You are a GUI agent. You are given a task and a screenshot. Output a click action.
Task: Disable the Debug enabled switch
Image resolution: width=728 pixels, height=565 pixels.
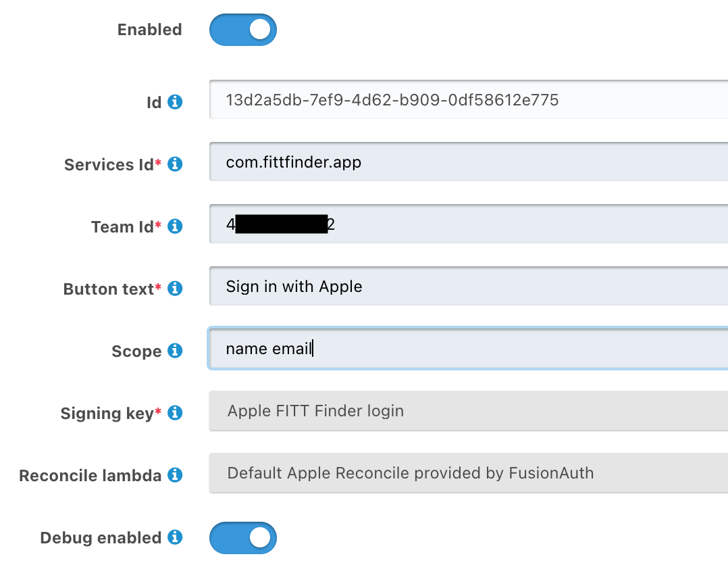[x=243, y=538]
